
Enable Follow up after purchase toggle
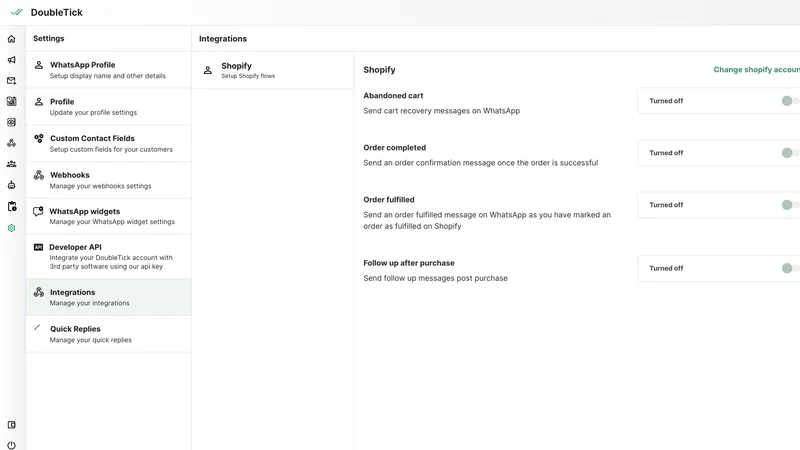pos(789,268)
